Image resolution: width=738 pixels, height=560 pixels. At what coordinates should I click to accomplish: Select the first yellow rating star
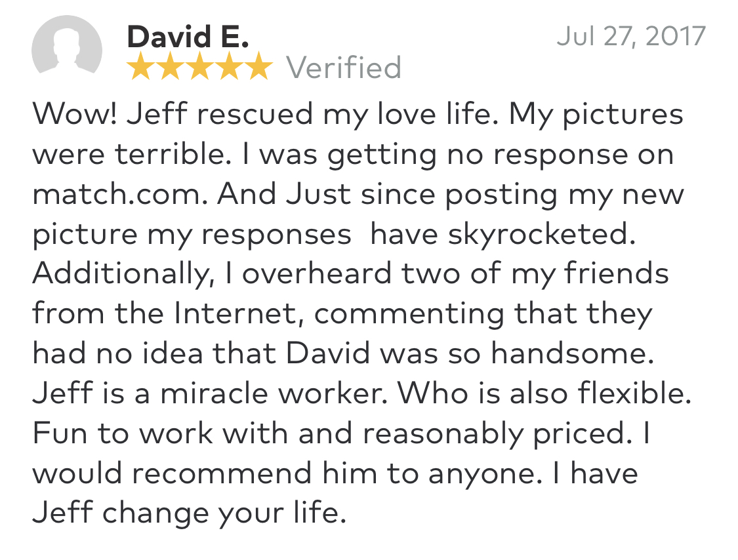pos(140,66)
